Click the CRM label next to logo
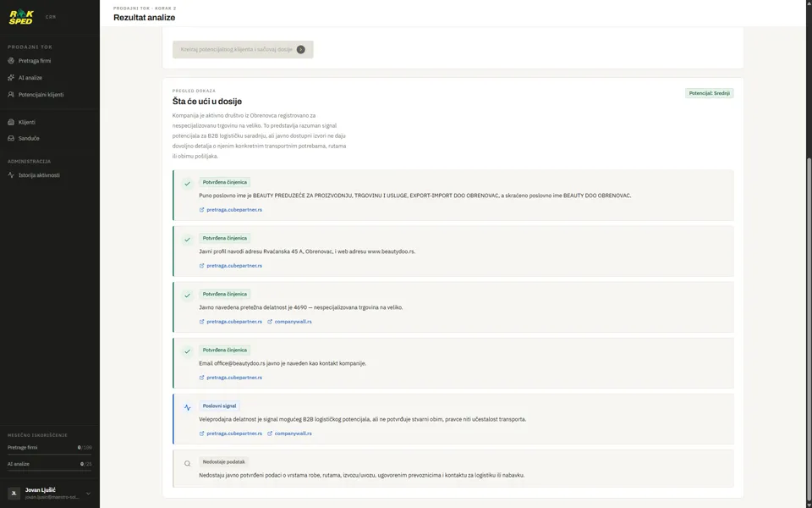Screen dimensions: 812x508 pyautogui.click(x=51, y=17)
